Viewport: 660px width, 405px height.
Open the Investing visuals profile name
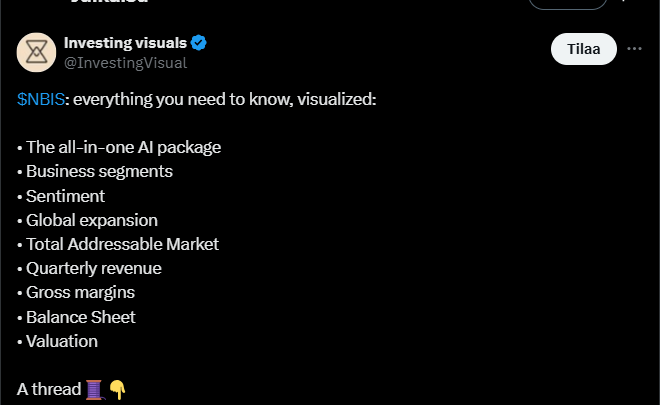125,43
